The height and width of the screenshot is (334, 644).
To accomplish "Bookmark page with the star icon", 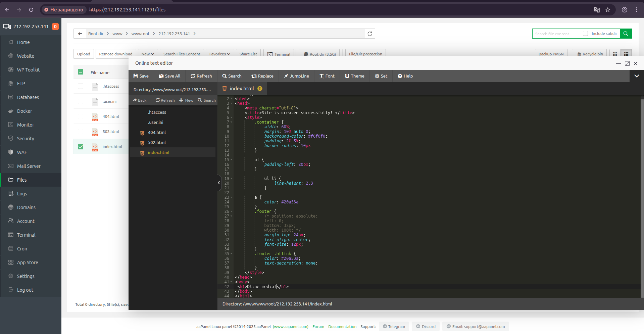I will click(x=608, y=10).
